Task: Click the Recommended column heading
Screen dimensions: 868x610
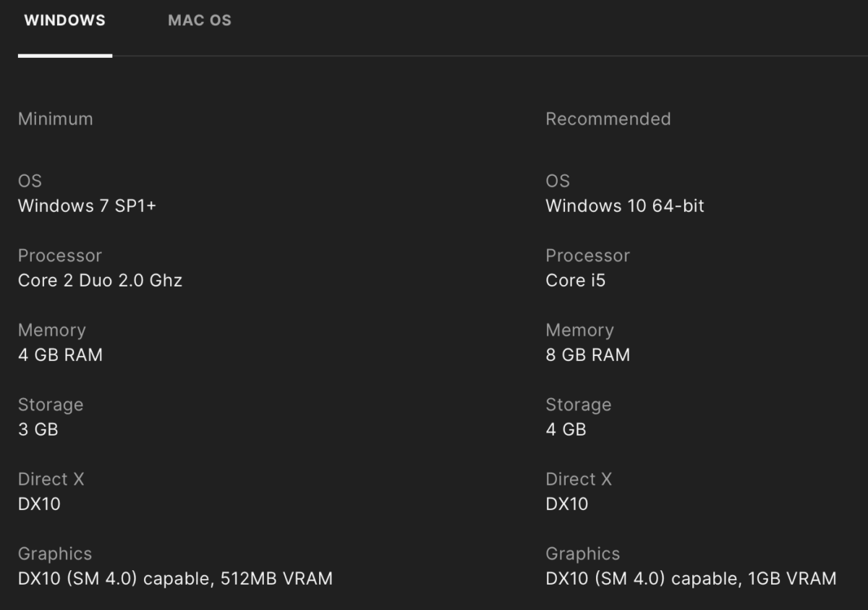Action: click(608, 119)
